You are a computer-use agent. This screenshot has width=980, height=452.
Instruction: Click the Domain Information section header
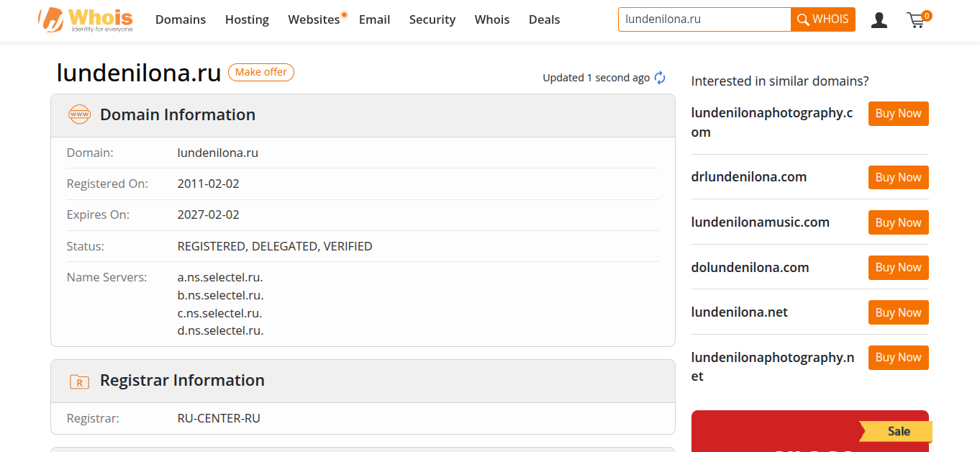(363, 115)
